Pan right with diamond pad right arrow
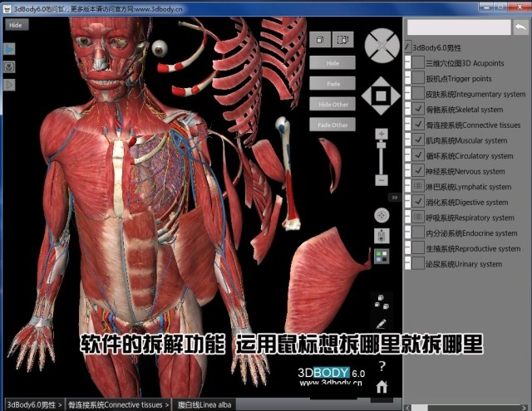 click(395, 95)
